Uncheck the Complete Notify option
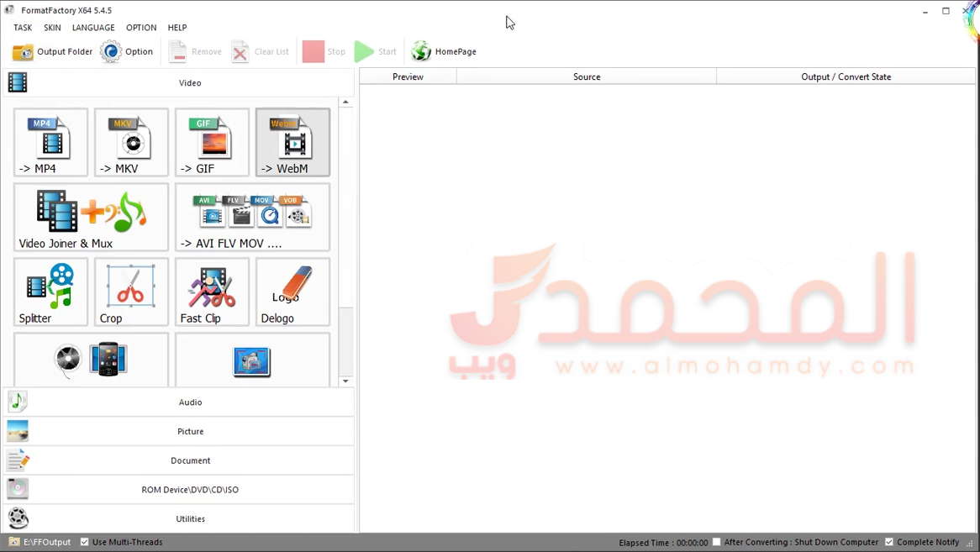This screenshot has width=980, height=552. pos(889,542)
